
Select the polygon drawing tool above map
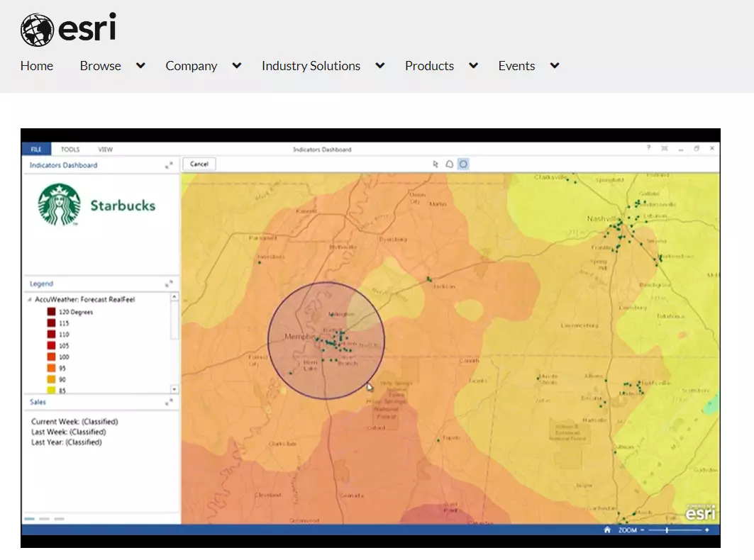pyautogui.click(x=449, y=164)
